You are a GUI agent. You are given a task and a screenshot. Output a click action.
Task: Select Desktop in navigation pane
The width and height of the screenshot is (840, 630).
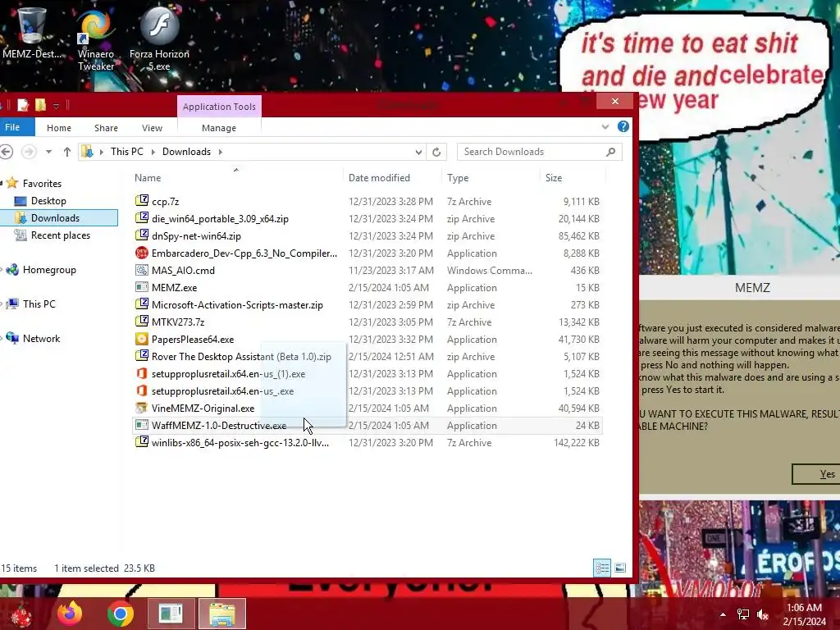coord(48,201)
